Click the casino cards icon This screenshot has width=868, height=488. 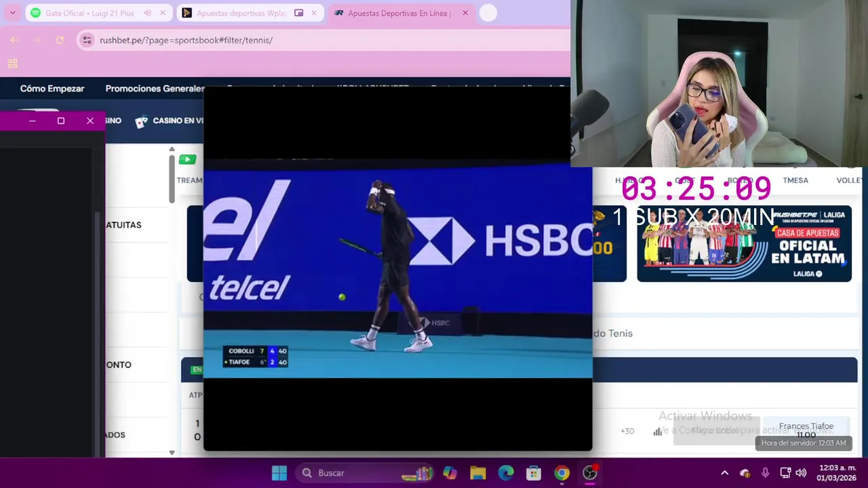click(x=141, y=121)
